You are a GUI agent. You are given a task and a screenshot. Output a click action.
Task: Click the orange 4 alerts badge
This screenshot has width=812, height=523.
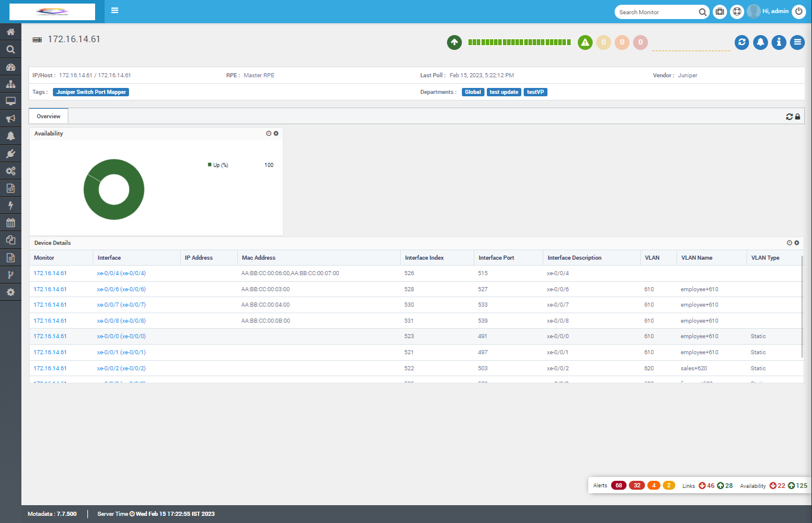(x=654, y=486)
